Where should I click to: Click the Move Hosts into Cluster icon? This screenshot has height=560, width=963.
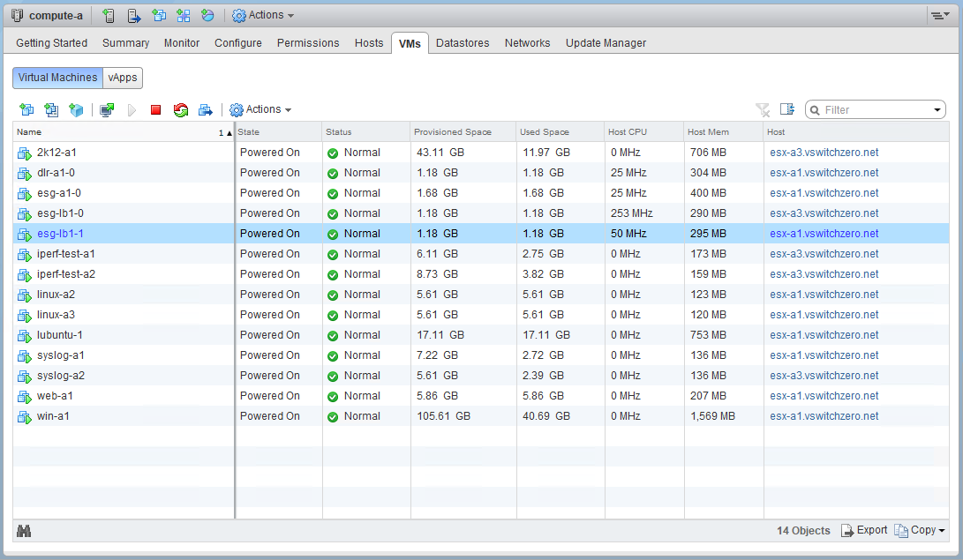tap(133, 15)
